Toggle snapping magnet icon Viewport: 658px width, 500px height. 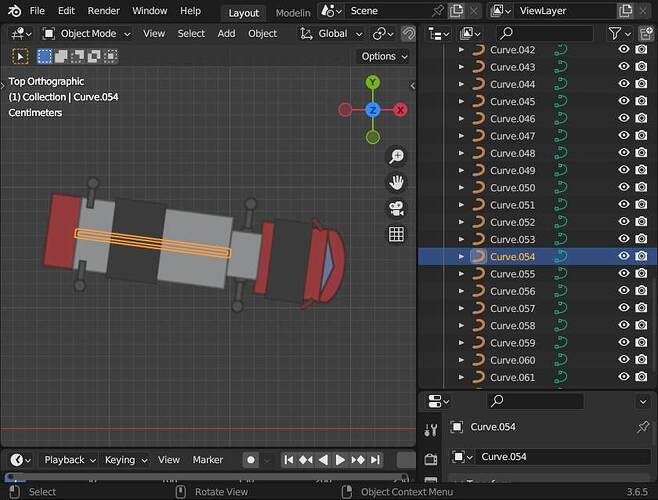click(408, 34)
